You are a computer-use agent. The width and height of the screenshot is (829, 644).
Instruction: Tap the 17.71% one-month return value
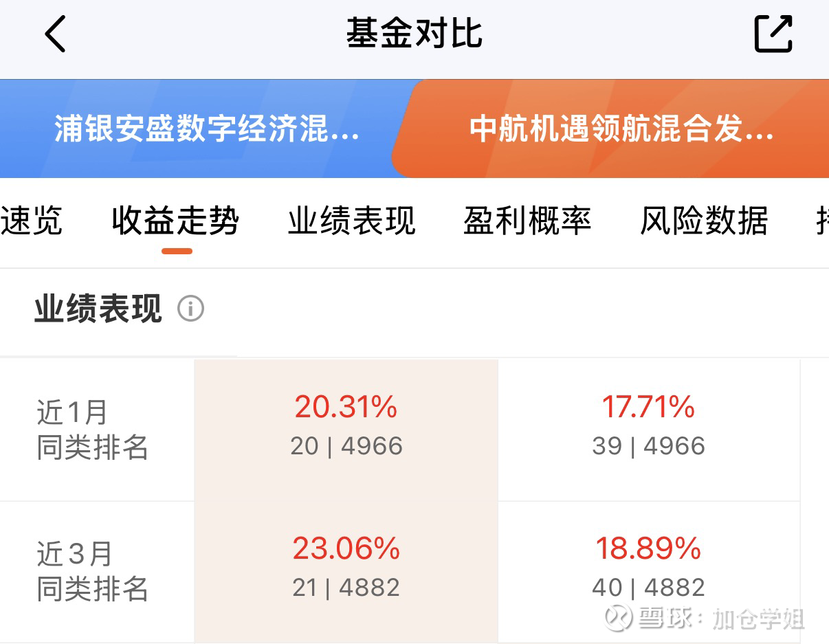[648, 408]
